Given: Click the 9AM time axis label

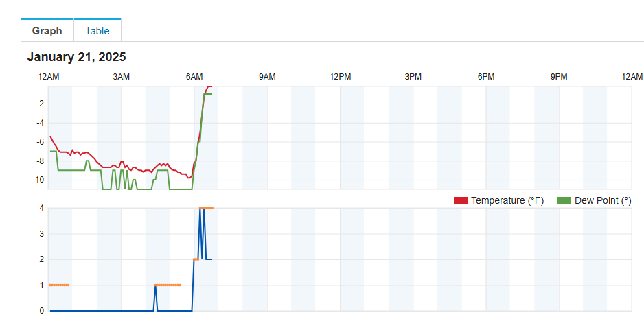Looking at the screenshot, I should click(267, 77).
